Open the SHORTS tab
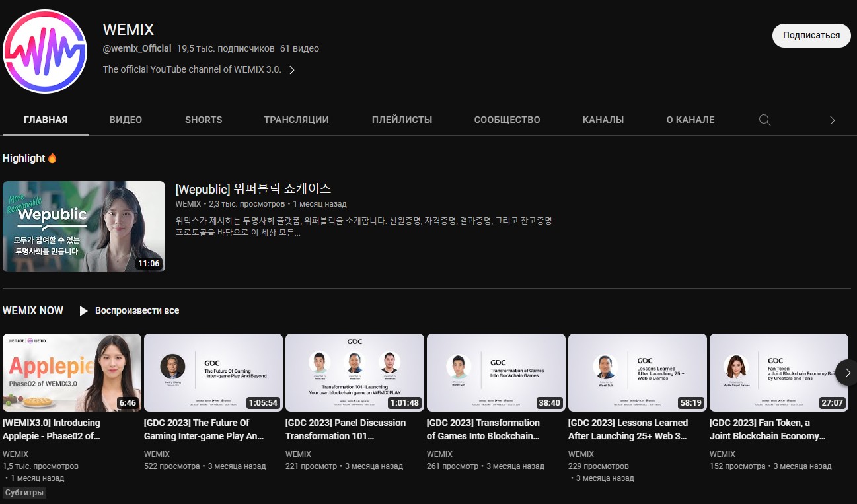 [204, 120]
